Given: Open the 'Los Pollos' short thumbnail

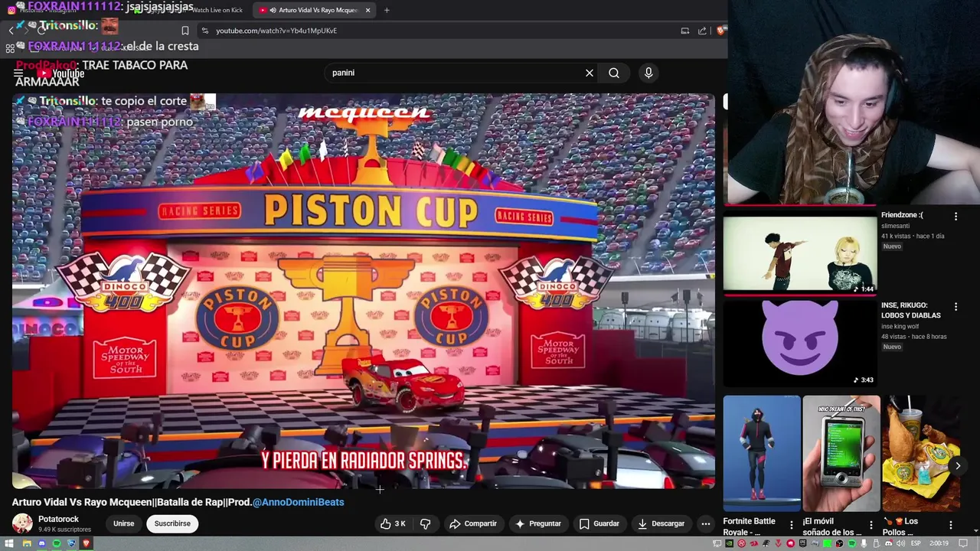Looking at the screenshot, I should pyautogui.click(x=921, y=453).
